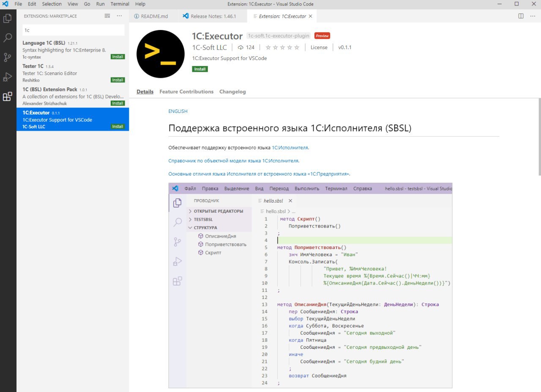Open the Search view in activity bar
The image size is (541, 392).
[8, 38]
